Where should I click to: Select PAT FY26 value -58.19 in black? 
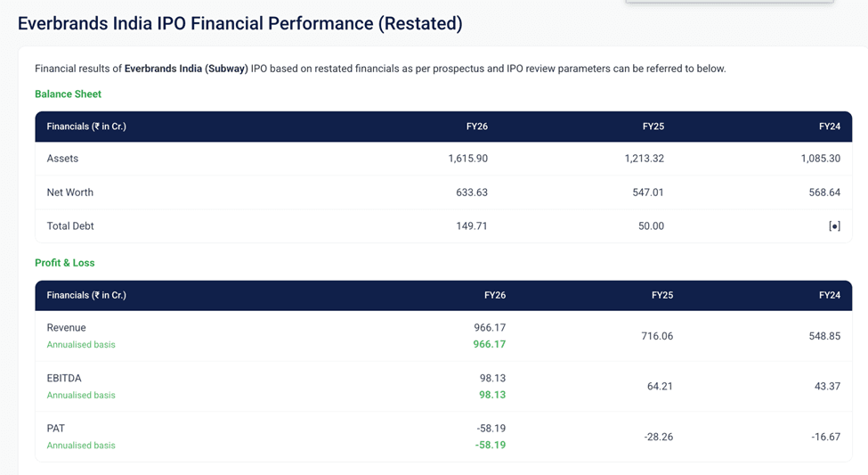491,429
